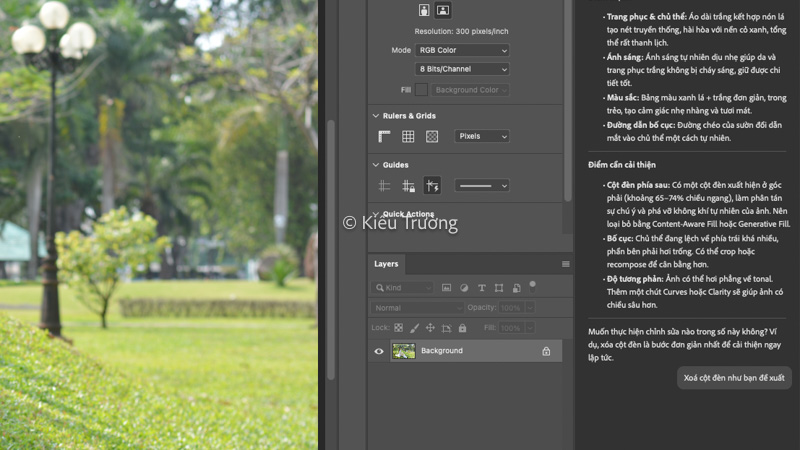Viewport: 800px width, 450px height.
Task: Open the layer Kind filter dropdown
Action: pyautogui.click(x=403, y=288)
